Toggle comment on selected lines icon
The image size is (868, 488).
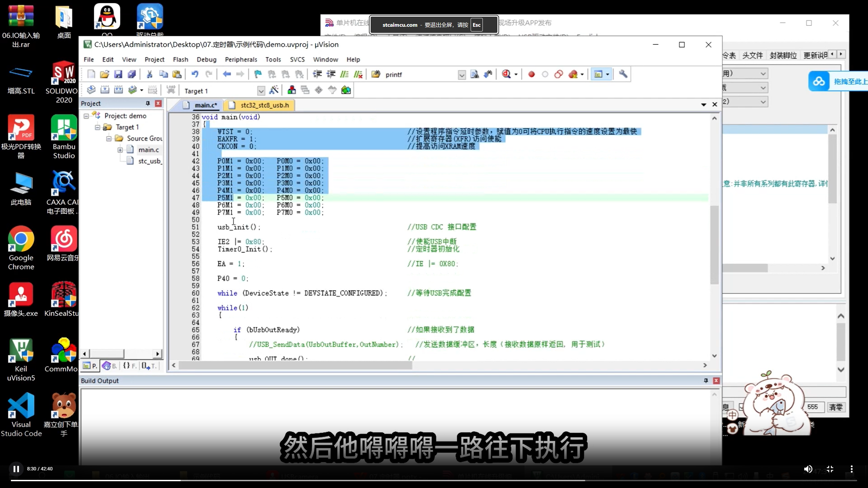click(x=345, y=74)
